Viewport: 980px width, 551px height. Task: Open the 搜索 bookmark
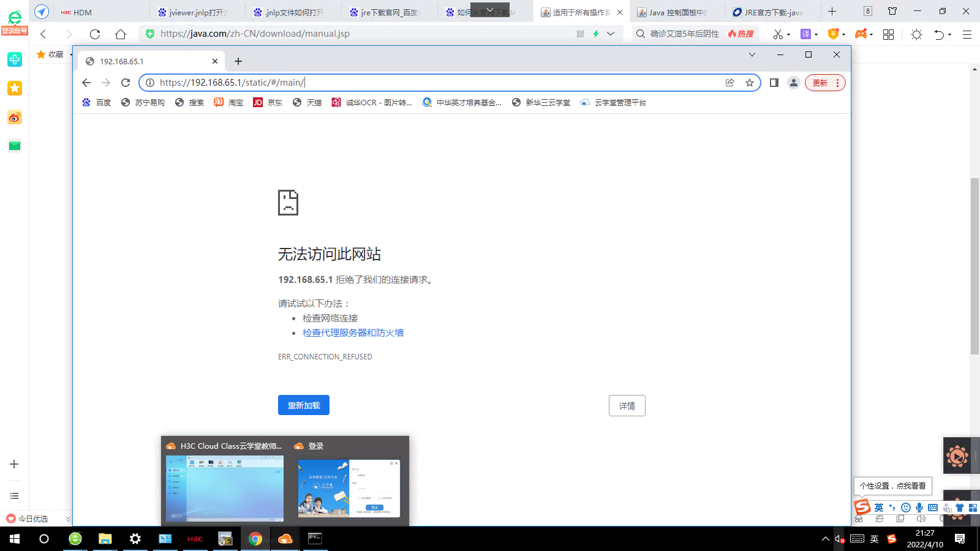tap(189, 102)
